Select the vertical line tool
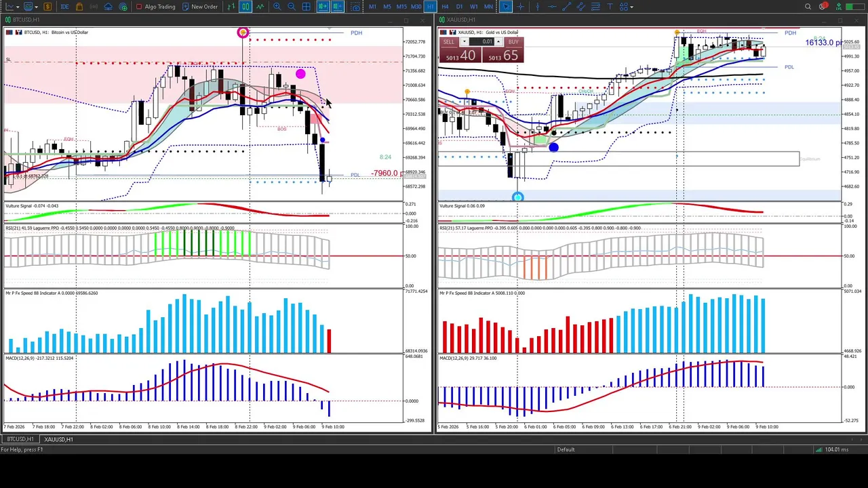 click(538, 7)
